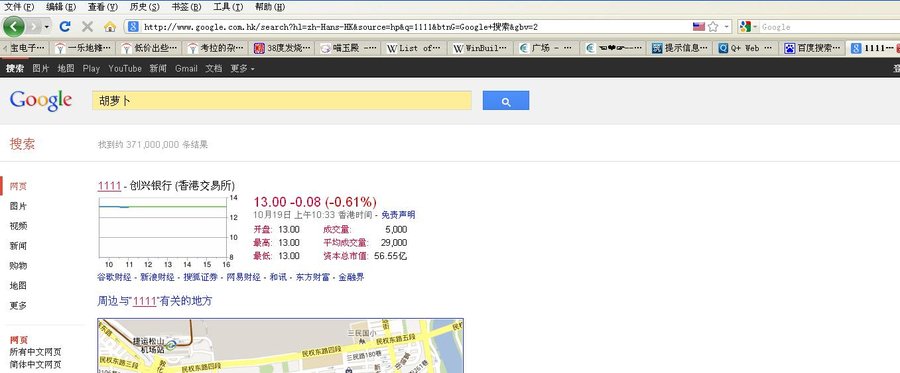Open the 书签(B) menu
The image size is (900, 373).
click(x=186, y=7)
